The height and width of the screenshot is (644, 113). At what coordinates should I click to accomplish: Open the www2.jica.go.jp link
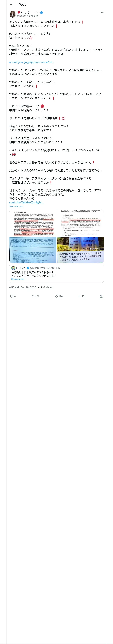[32, 62]
